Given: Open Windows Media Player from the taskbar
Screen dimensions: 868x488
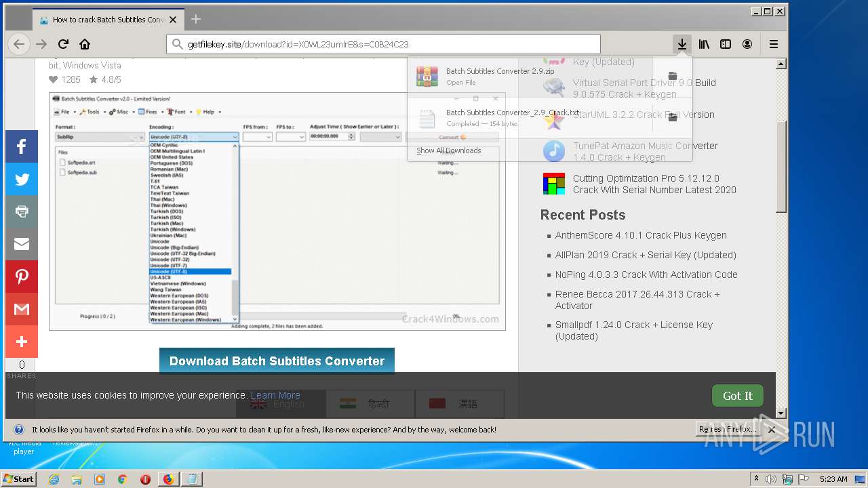Looking at the screenshot, I should coord(100,479).
